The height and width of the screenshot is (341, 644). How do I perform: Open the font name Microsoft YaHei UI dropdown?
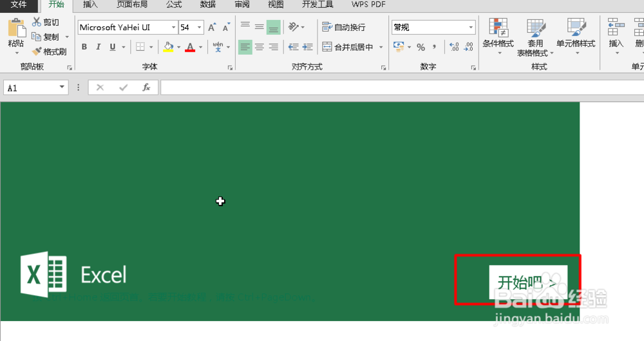[174, 28]
